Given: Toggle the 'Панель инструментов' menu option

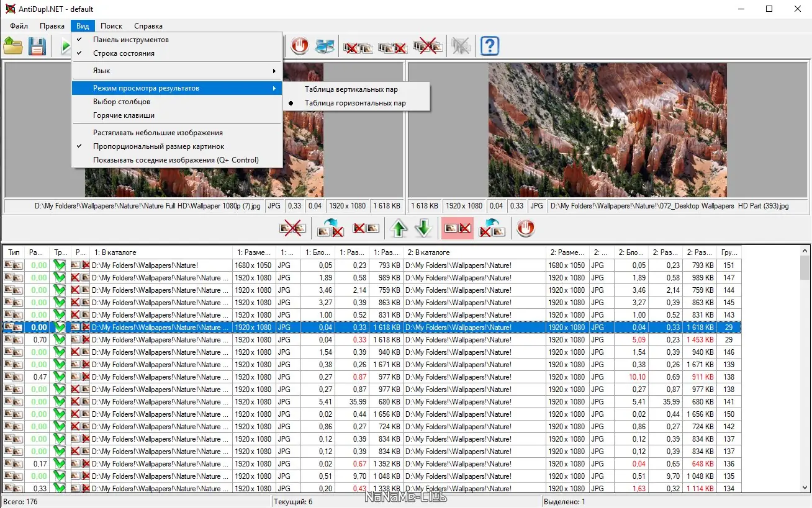Looking at the screenshot, I should (177, 40).
